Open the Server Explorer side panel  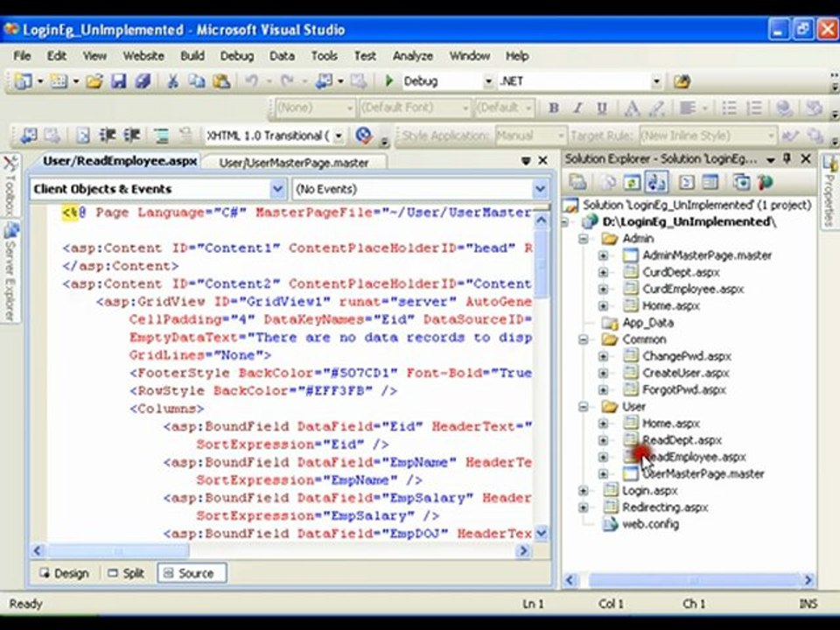point(10,272)
